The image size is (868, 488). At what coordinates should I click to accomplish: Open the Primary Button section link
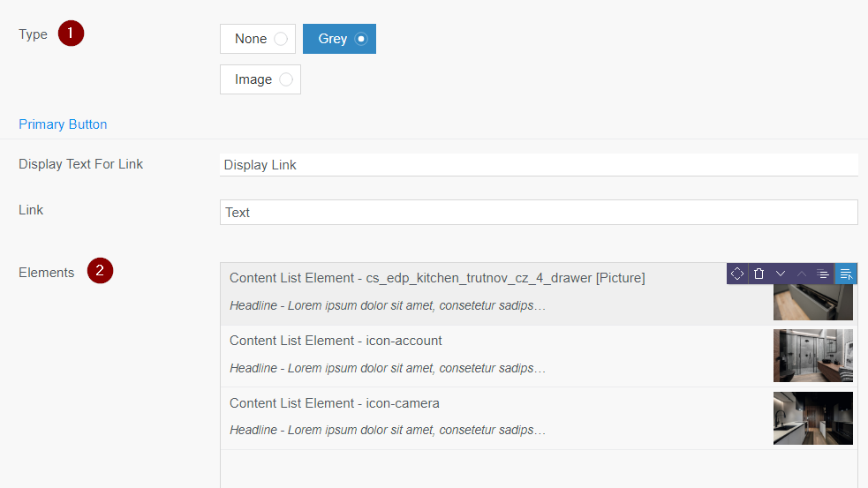63,124
